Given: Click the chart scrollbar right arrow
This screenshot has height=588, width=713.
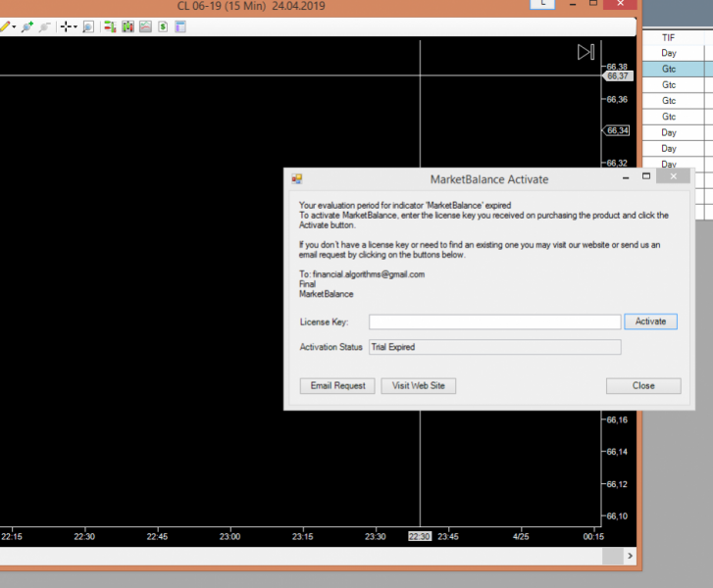Looking at the screenshot, I should (630, 556).
